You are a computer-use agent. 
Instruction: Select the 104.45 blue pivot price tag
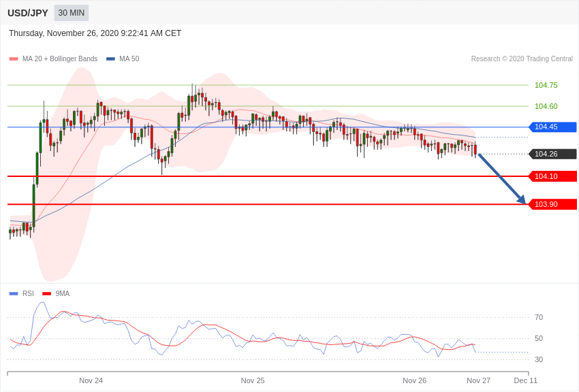point(553,127)
